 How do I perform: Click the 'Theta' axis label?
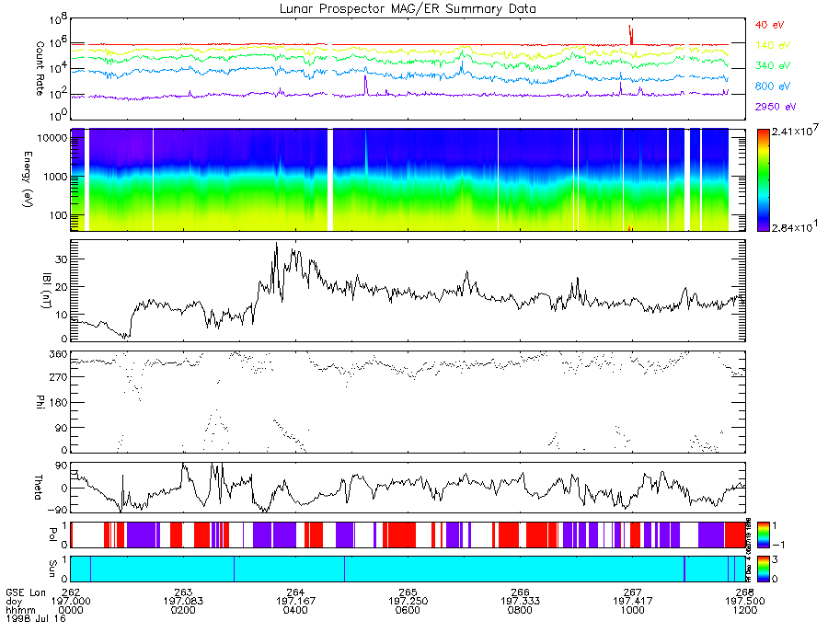[x=38, y=488]
